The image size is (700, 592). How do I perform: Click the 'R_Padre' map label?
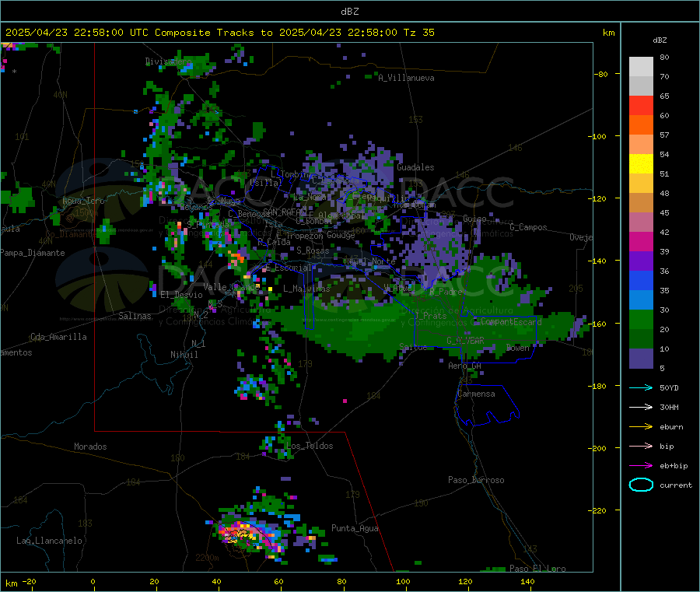(x=446, y=292)
